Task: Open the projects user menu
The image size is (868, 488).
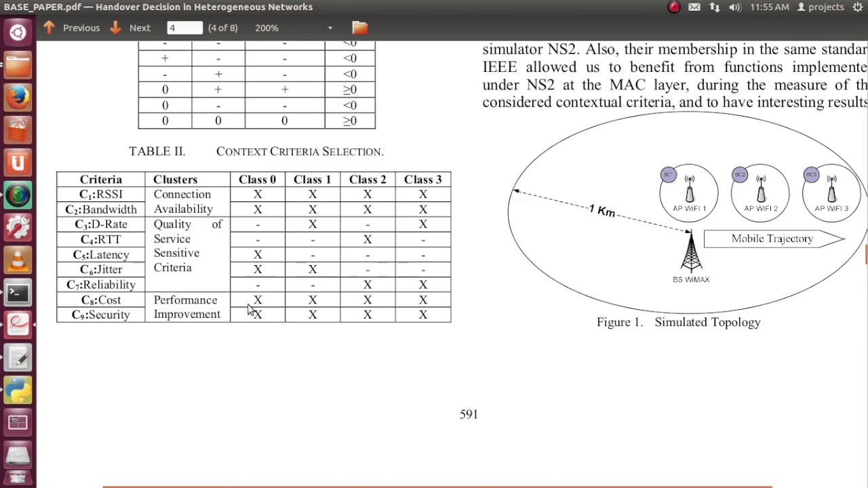Action: pyautogui.click(x=821, y=7)
